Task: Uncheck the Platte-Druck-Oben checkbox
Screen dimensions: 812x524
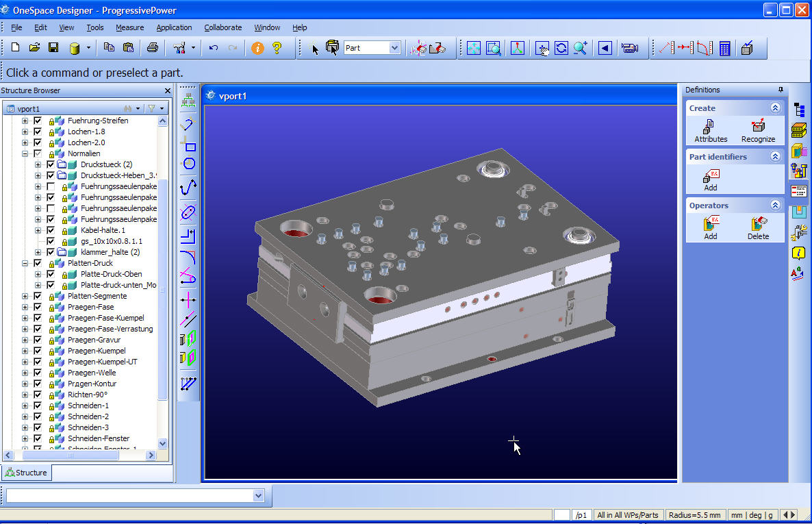Action: click(51, 274)
